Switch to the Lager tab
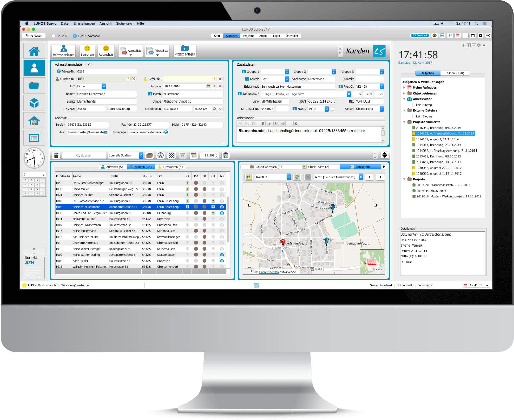The image size is (514, 420). pyautogui.click(x=276, y=36)
